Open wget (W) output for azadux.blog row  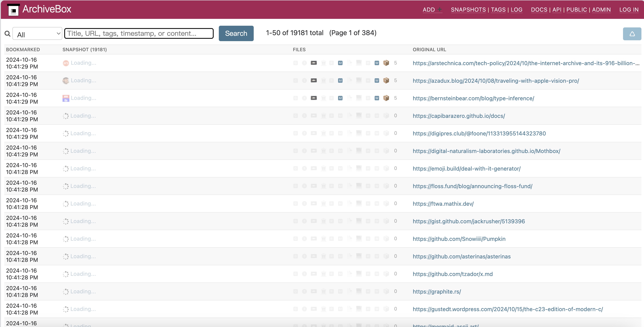click(377, 80)
